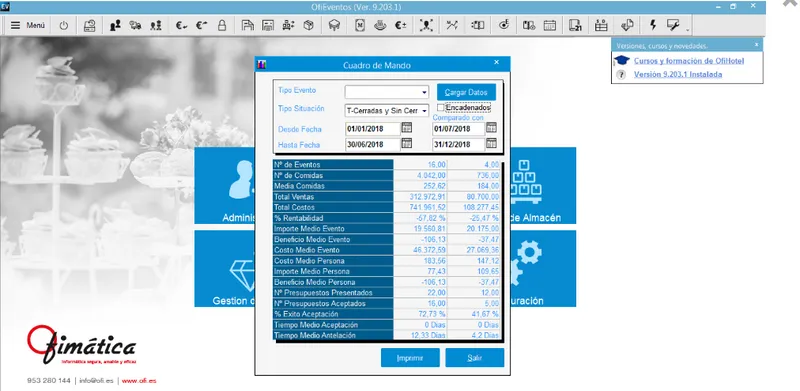Image resolution: width=800 pixels, height=391 pixels.
Task: Select the Nº de Eventos row label
Action: (x=333, y=164)
